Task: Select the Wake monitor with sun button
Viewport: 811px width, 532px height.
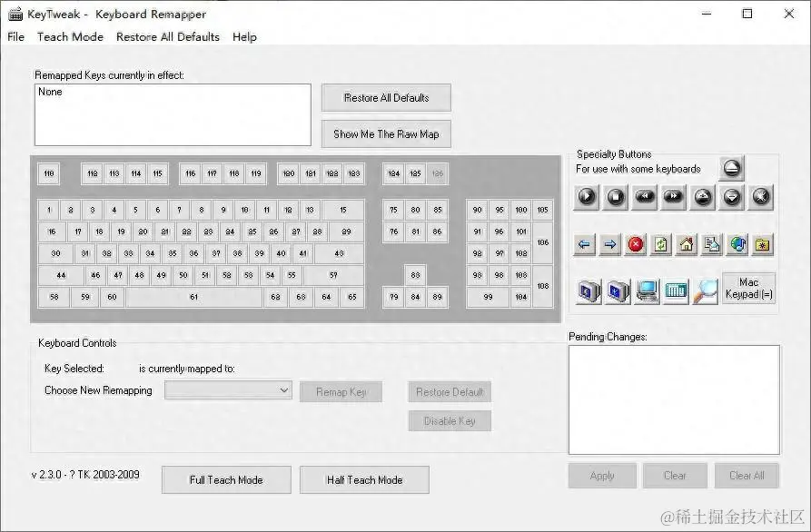Action: (618, 291)
